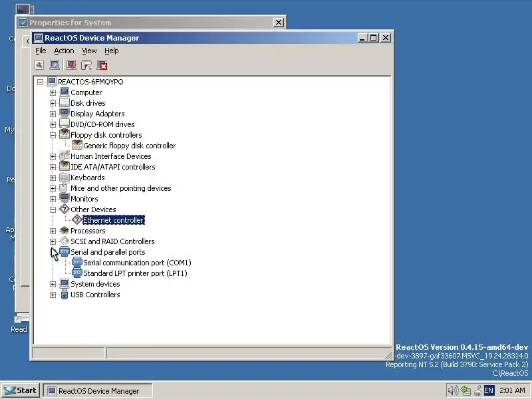Viewport: 532px width, 399px height.
Task: Click the EN language indicator
Action: pyautogui.click(x=489, y=390)
